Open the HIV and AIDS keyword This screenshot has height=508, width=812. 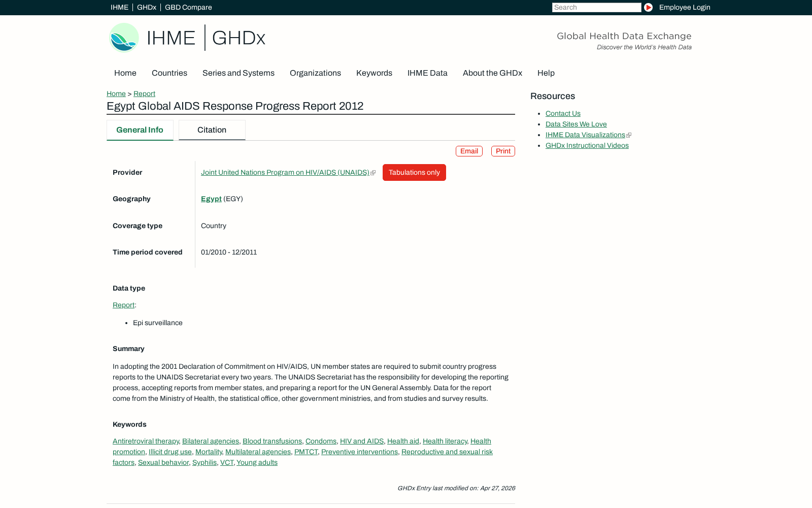tap(362, 441)
